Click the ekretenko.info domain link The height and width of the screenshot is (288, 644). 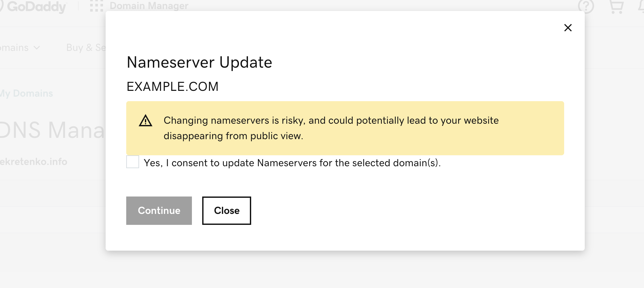33,162
